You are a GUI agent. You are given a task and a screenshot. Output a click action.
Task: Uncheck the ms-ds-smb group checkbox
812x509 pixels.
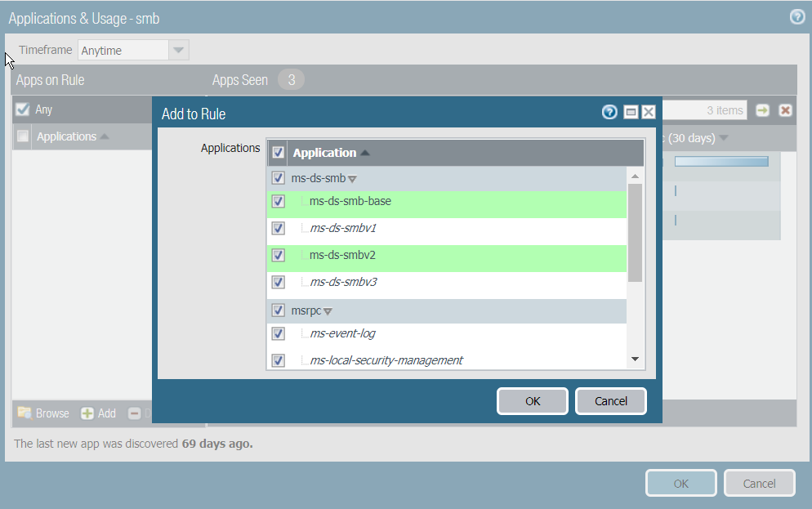tap(278, 178)
